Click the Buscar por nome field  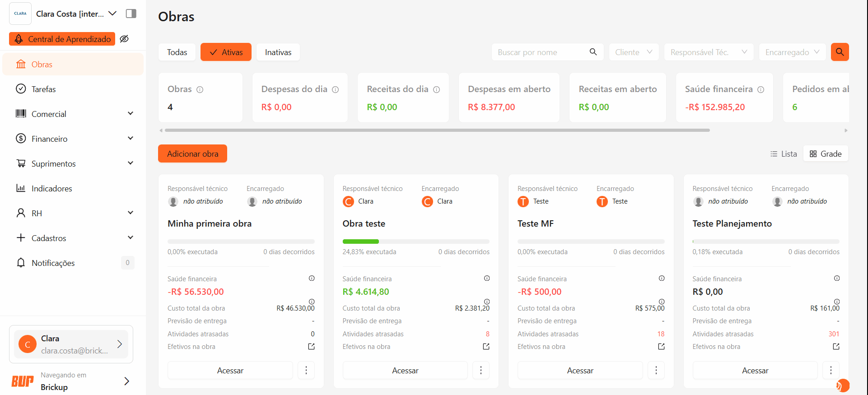coord(542,52)
